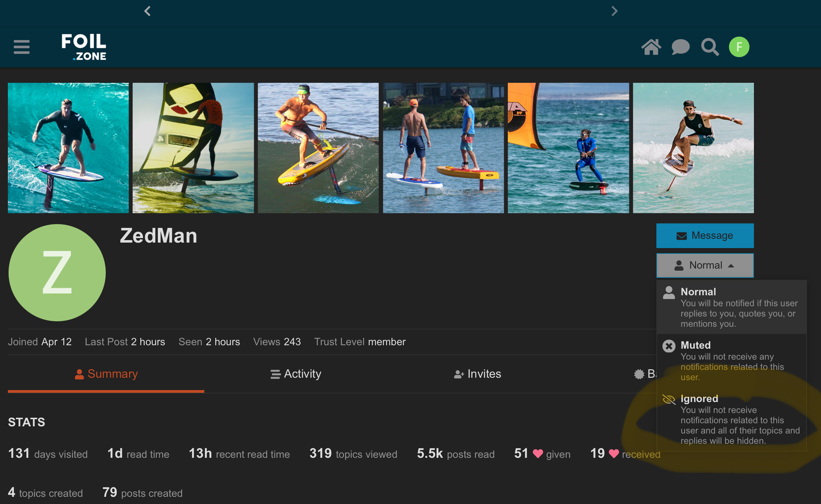
Task: Click the back chevron arrow
Action: tap(147, 11)
